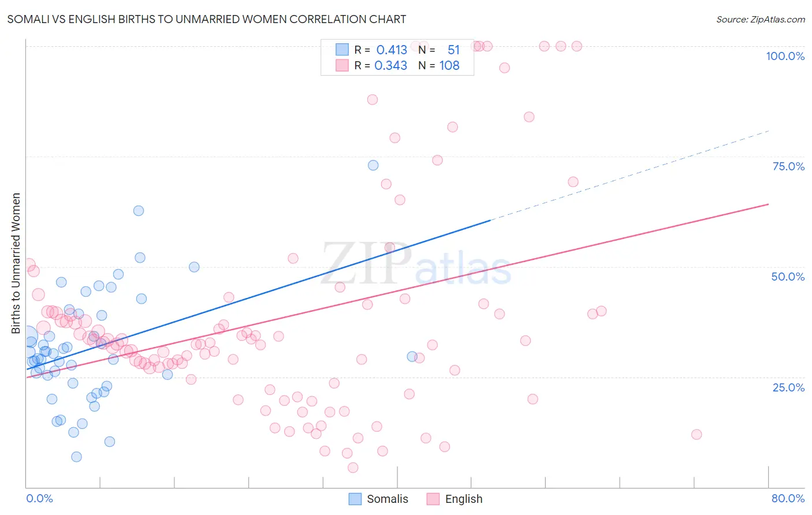Click the 80.0% x-axis label

[788, 498]
